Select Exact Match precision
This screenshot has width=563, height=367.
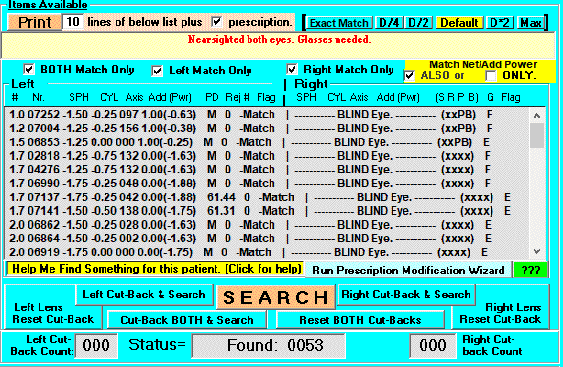tap(339, 23)
